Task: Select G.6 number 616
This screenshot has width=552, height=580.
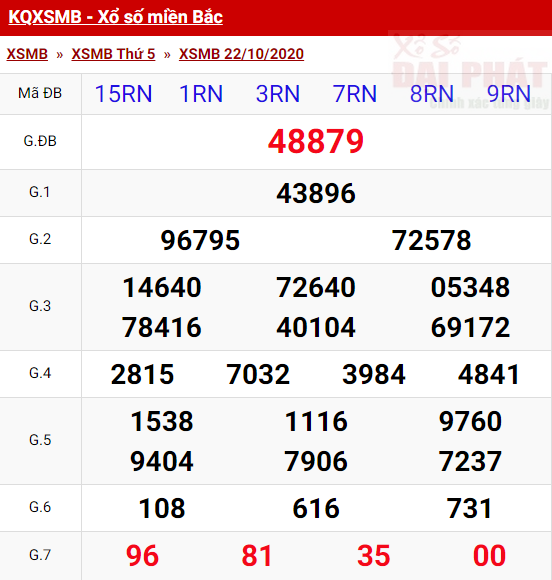Action: (316, 508)
